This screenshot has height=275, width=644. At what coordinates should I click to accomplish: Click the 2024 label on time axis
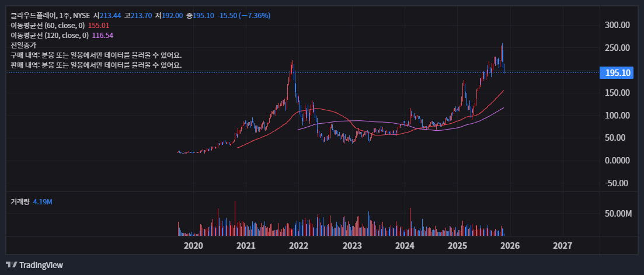coord(405,245)
